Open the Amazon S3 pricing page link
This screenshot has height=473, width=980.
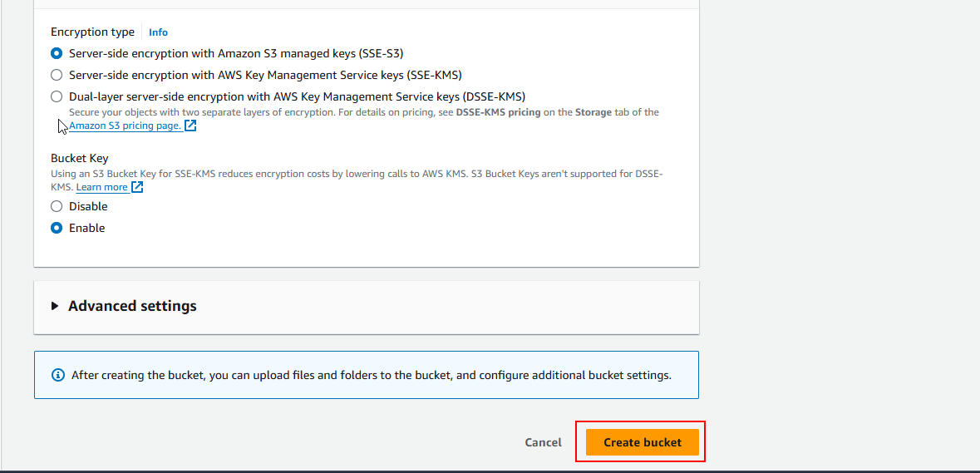[125, 126]
